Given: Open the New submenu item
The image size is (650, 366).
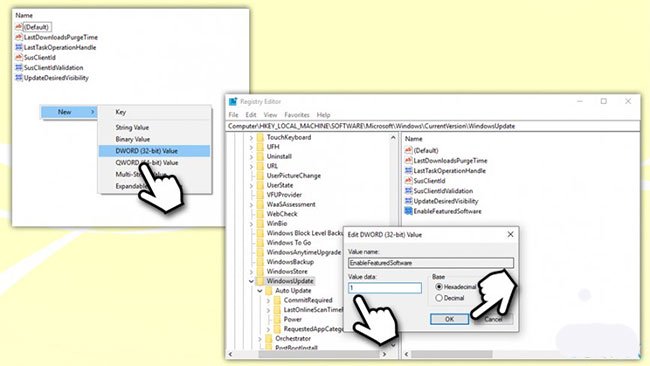Looking at the screenshot, I should pos(69,112).
